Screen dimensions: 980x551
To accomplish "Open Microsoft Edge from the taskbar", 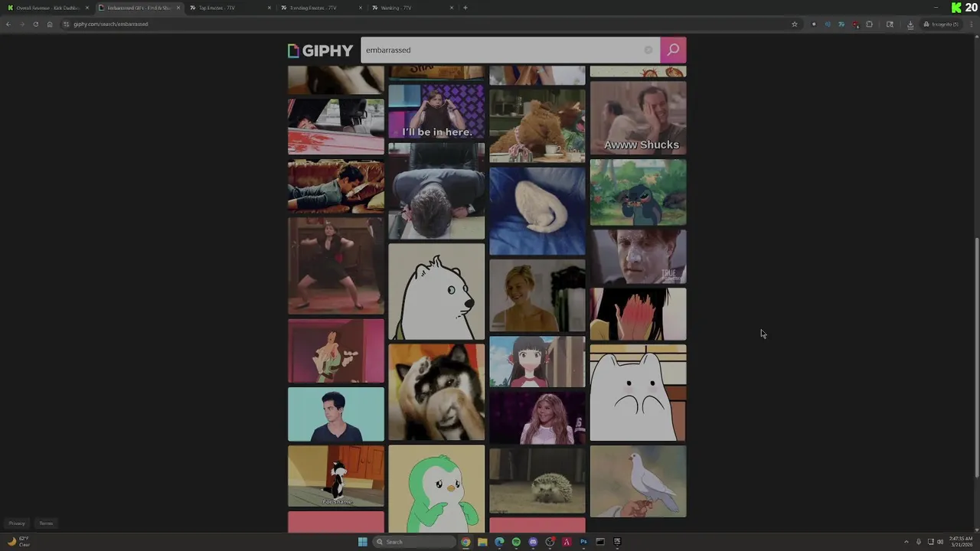I will point(499,542).
